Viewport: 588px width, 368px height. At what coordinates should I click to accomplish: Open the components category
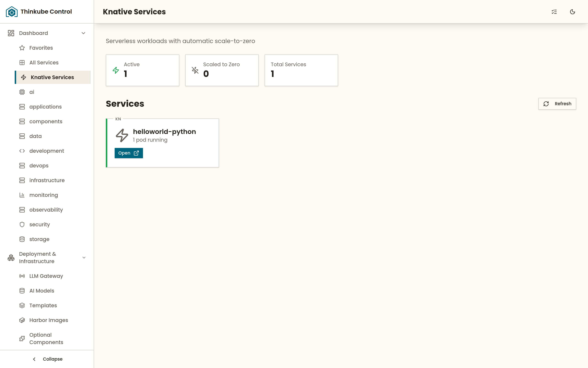coord(46,121)
